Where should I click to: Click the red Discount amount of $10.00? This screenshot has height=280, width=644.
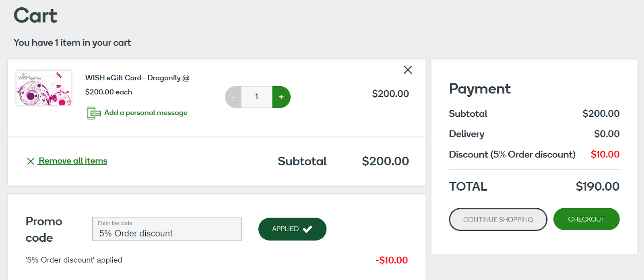(605, 154)
